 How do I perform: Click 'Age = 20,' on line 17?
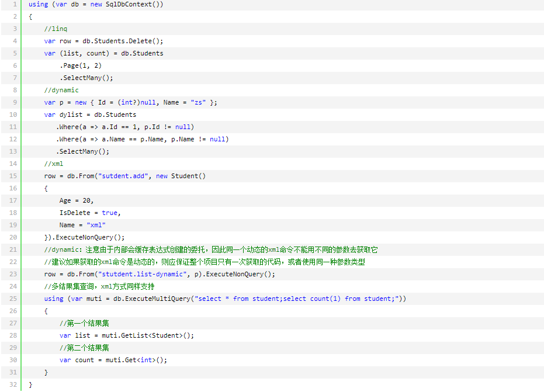pyautogui.click(x=77, y=200)
